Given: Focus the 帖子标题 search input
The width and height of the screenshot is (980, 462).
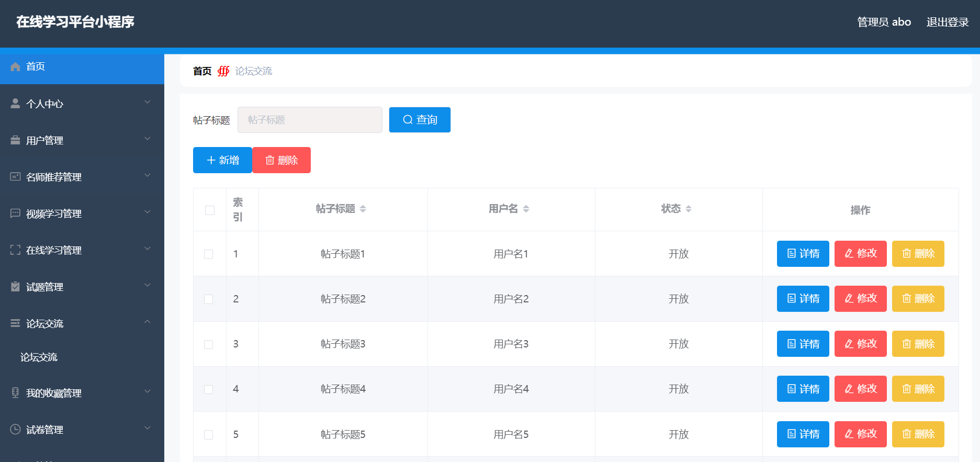Looking at the screenshot, I should [310, 120].
